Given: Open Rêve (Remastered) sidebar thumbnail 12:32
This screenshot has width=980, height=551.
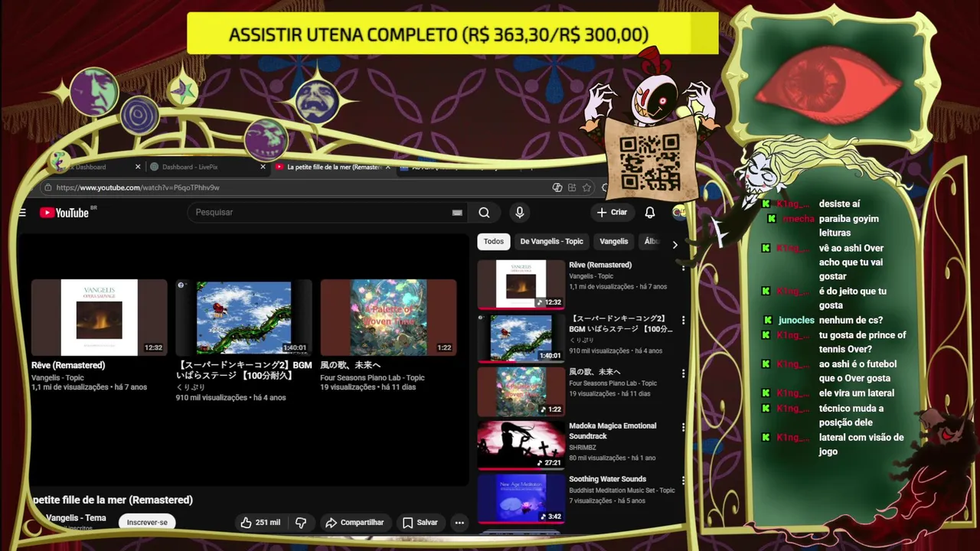Looking at the screenshot, I should tap(521, 285).
